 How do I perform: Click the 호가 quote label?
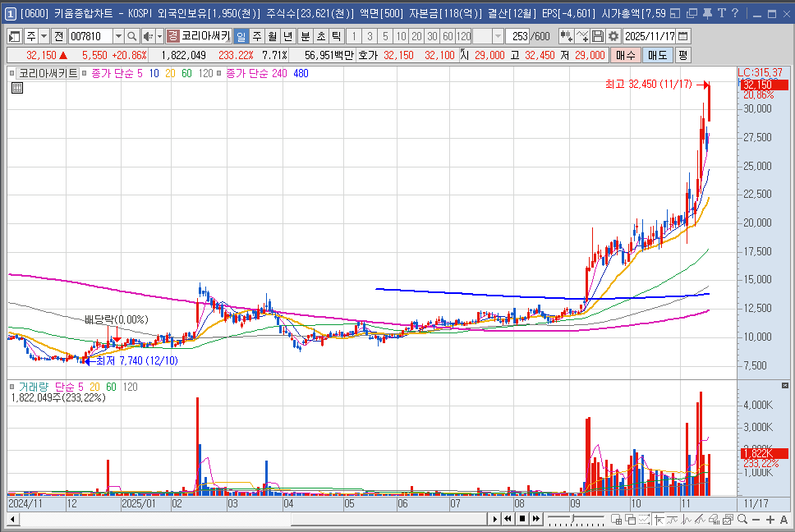(369, 55)
